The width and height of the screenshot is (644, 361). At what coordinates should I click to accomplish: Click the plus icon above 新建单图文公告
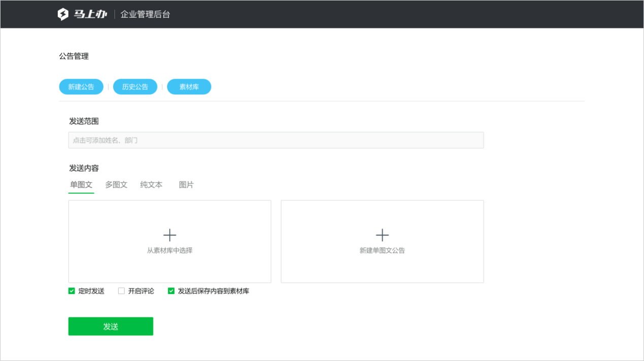382,235
